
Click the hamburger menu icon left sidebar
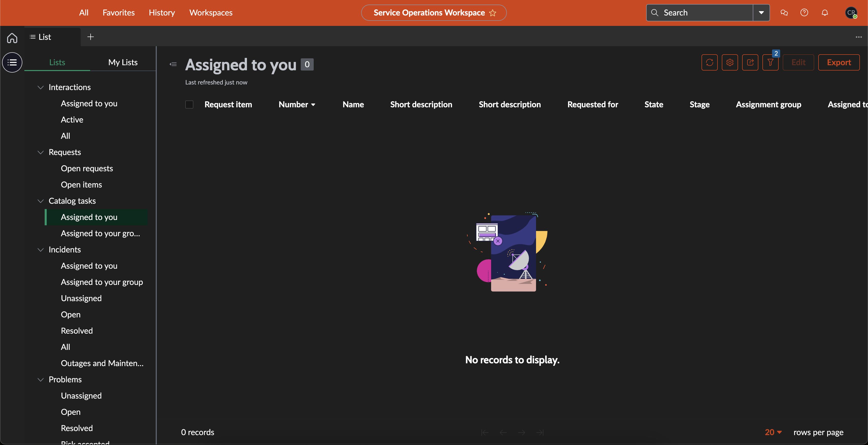[12, 62]
